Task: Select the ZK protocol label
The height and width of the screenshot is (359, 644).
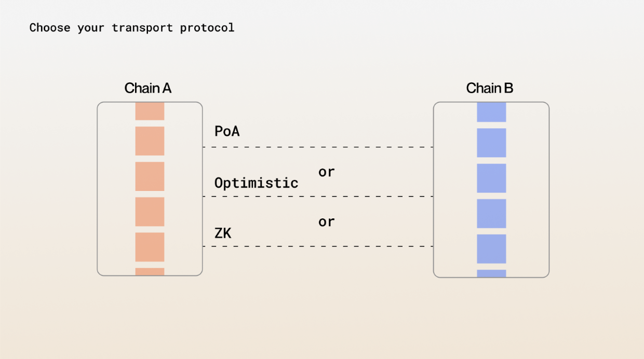Action: 223,233
